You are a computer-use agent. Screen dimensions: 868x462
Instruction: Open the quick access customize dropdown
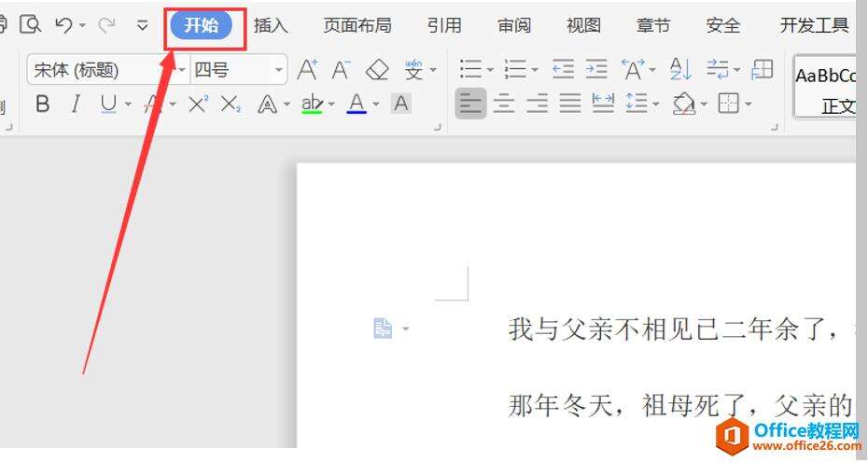point(142,25)
